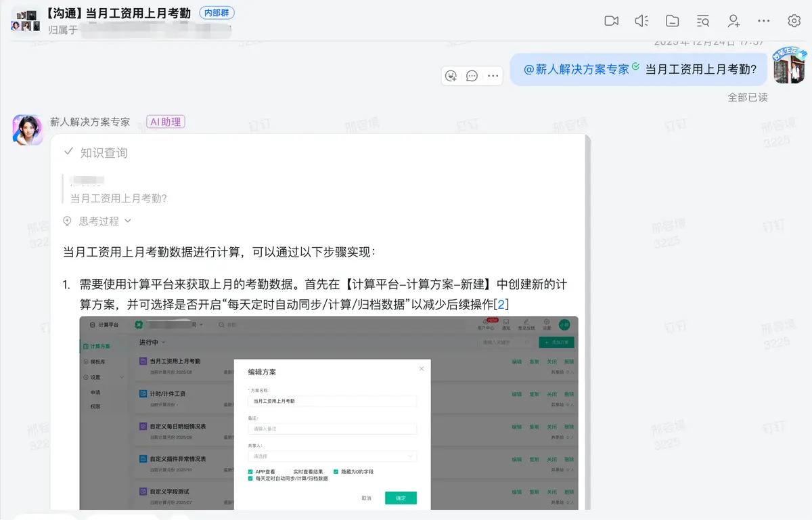Check the 实时查看结果 checkbox
This screenshot has width=812, height=520.
coord(288,471)
